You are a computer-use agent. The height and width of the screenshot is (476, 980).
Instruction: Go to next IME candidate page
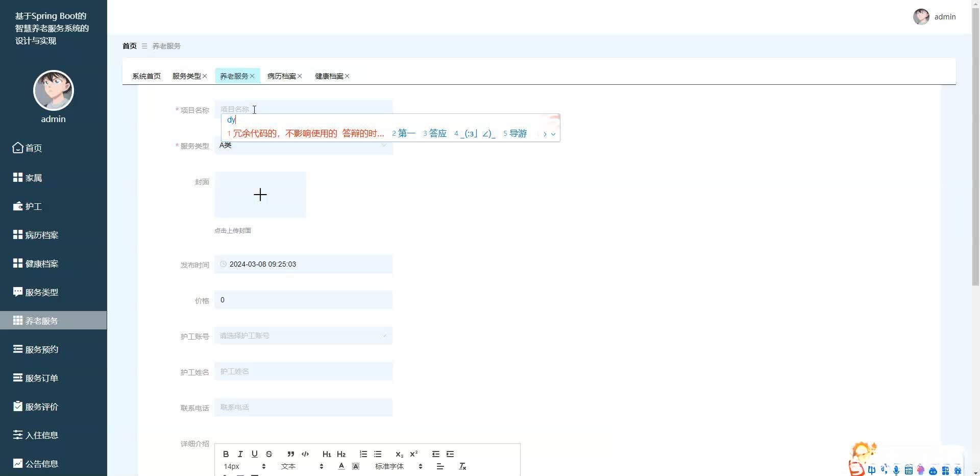click(x=545, y=134)
